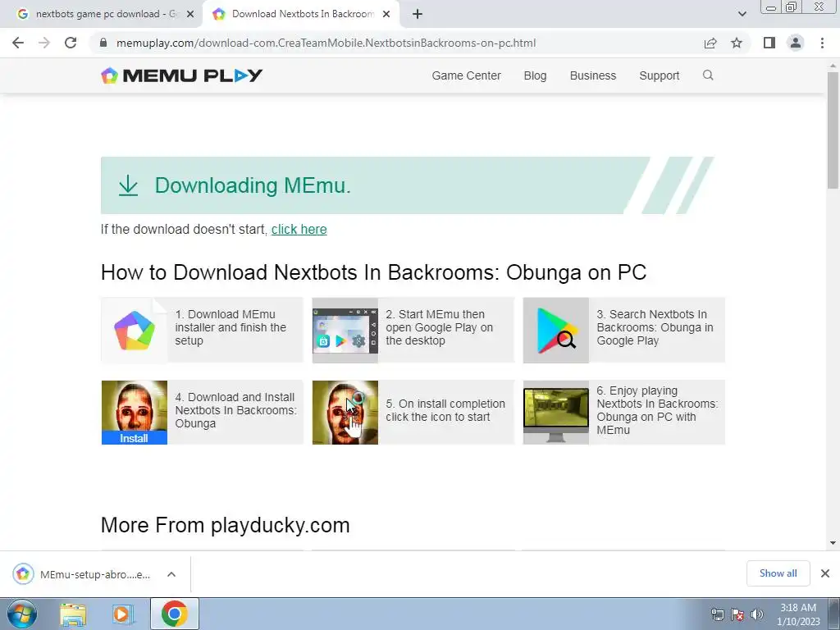
Task: Expand the MEmu-setup download options arrow
Action: pos(171,574)
